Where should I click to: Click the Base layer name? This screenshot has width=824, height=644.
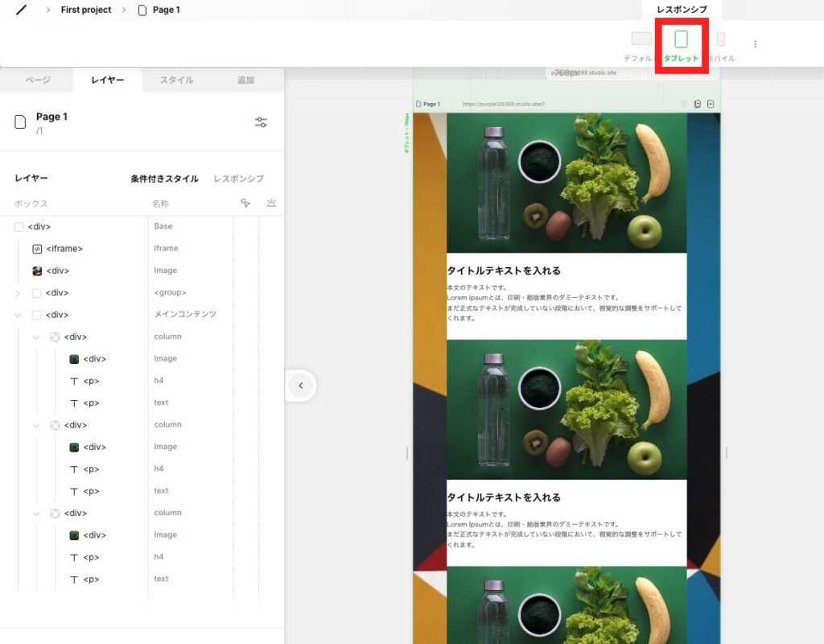click(x=163, y=226)
